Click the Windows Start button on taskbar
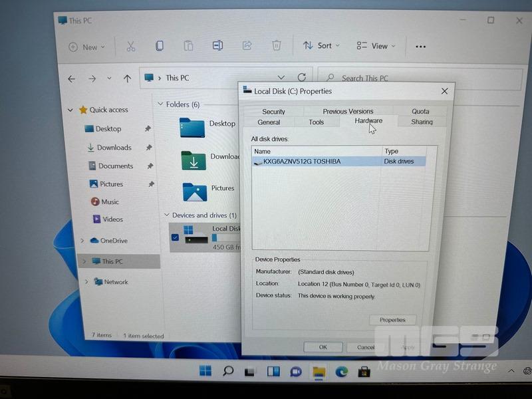The height and width of the screenshot is (399, 532). coord(205,370)
